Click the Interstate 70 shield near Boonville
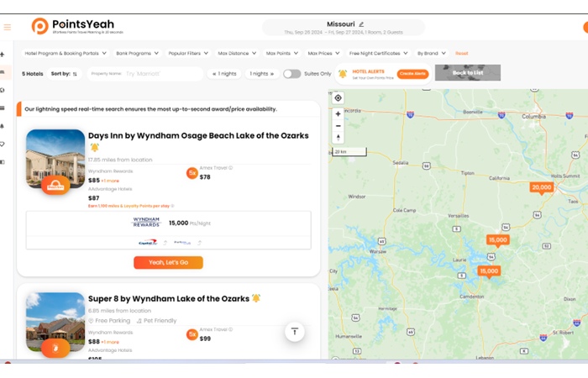This screenshot has width=588, height=378. click(501, 115)
